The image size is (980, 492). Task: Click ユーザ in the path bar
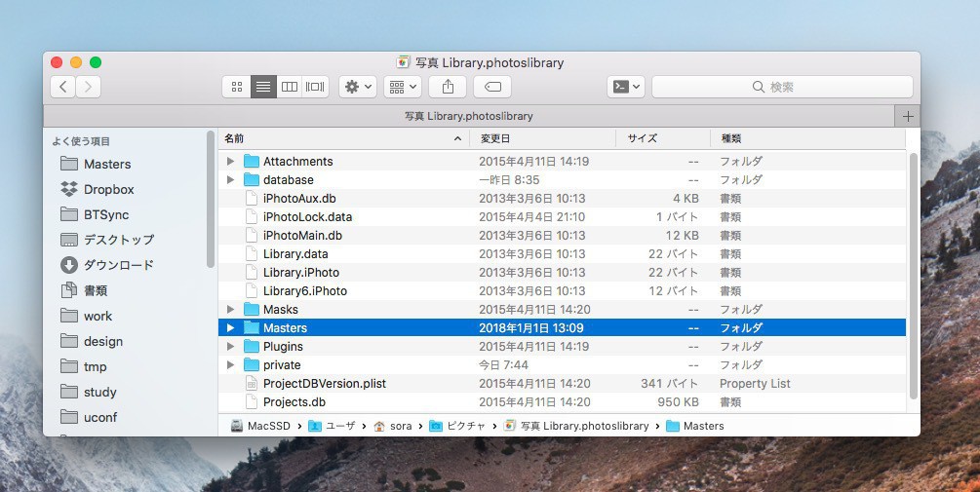332,426
